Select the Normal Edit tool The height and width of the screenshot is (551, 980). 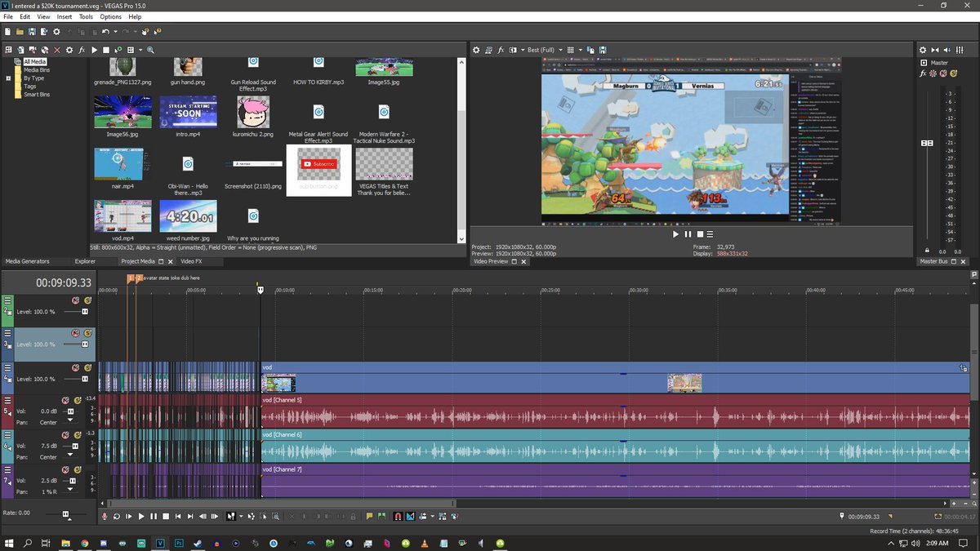tap(230, 516)
